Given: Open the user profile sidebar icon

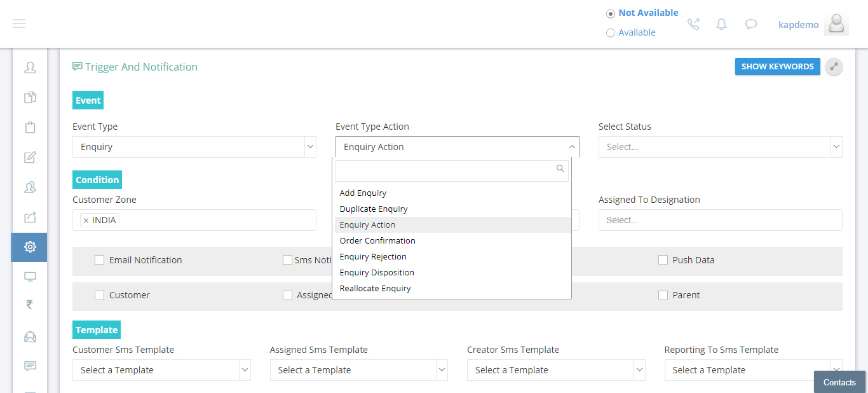Looking at the screenshot, I should (x=30, y=67).
